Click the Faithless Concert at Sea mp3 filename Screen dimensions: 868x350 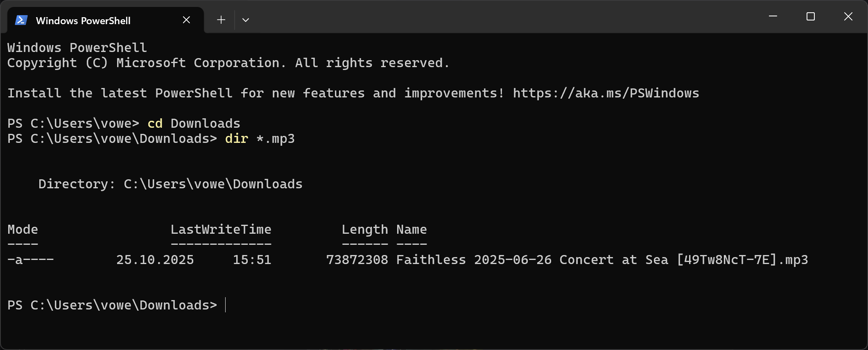pyautogui.click(x=602, y=260)
